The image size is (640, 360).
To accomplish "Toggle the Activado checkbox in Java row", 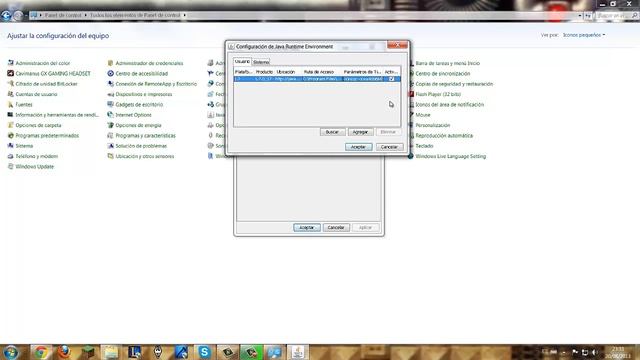I will (x=392, y=79).
